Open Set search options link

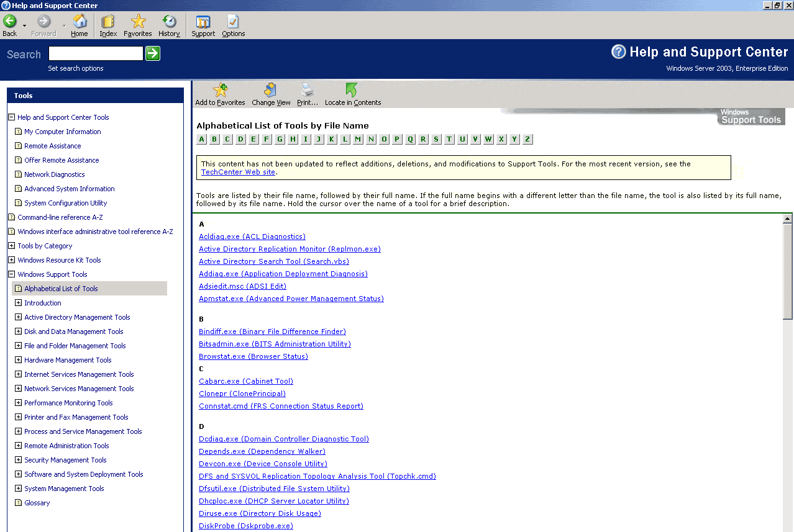click(76, 68)
